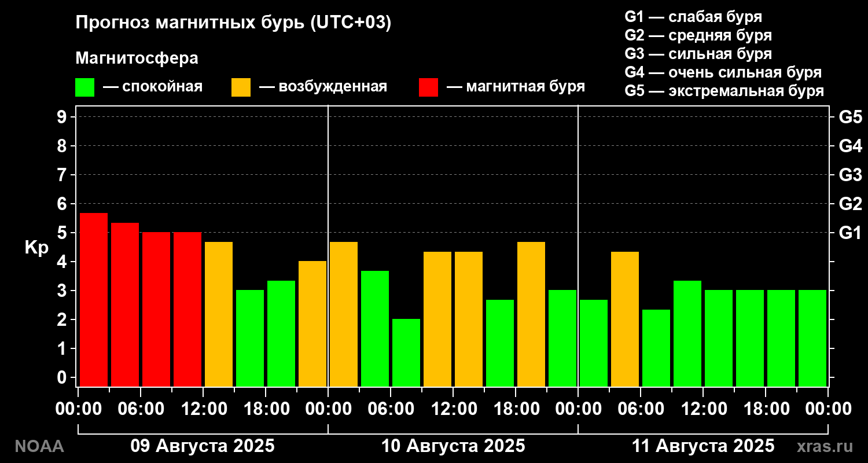
Task: Click the '06:00' time label for 10 Августа
Action: 391,409
